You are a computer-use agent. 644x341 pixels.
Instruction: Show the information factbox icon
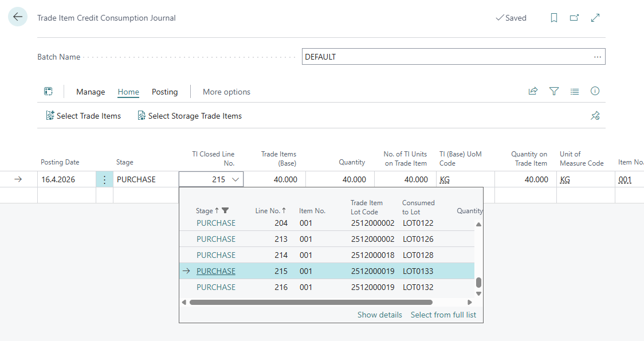click(595, 91)
